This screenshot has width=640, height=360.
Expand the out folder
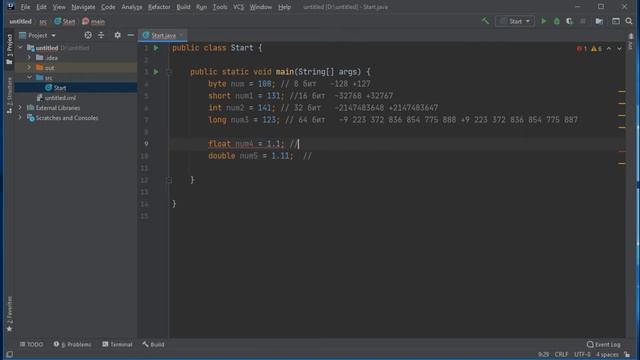point(29,67)
